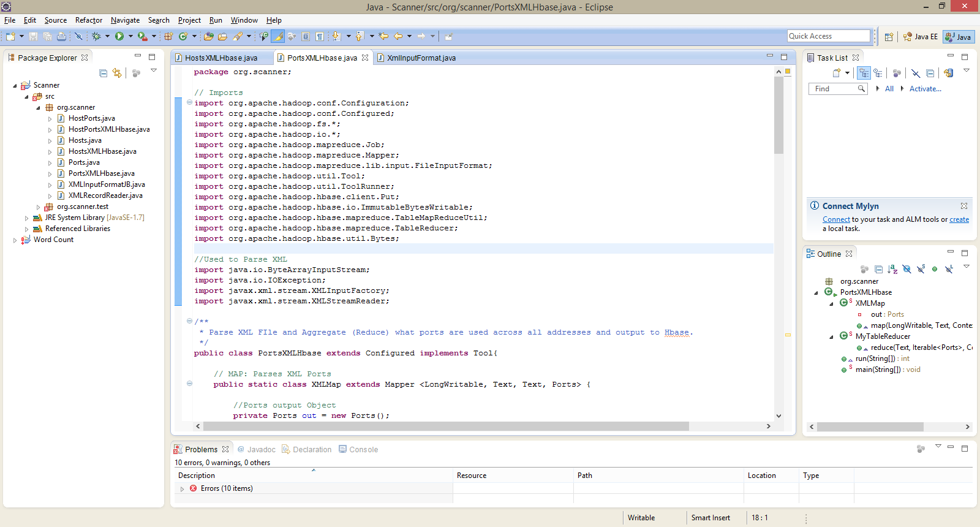Image resolution: width=980 pixels, height=527 pixels.
Task: Select PortsXMLHbase.java in Package Explorer
Action: click(x=101, y=173)
